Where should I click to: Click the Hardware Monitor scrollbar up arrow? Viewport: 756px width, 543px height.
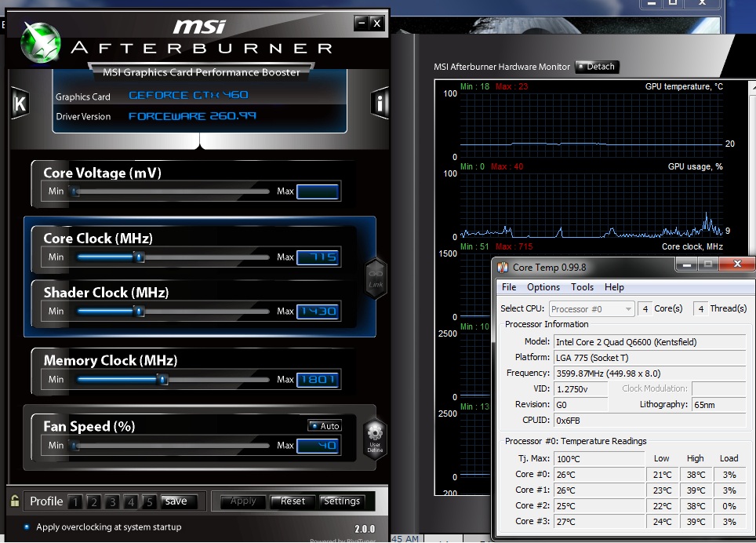[752, 87]
